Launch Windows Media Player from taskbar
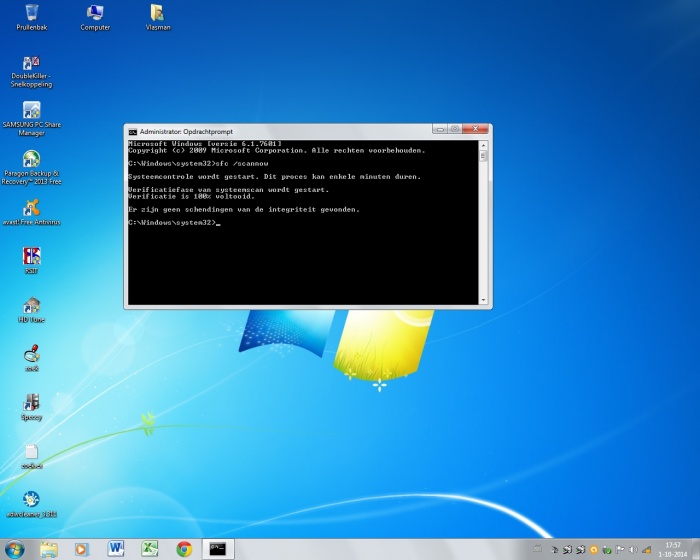Screen dimensions: 700x560 (82, 549)
